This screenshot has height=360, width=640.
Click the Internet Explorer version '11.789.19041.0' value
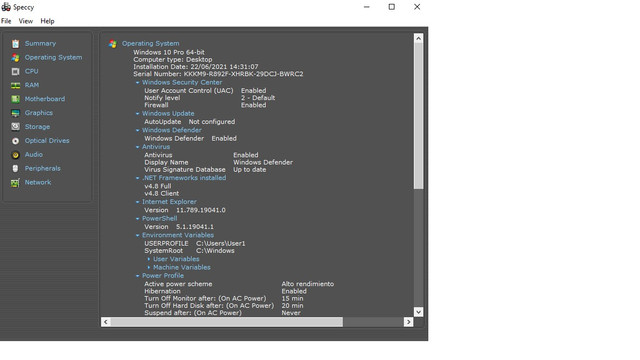201,210
